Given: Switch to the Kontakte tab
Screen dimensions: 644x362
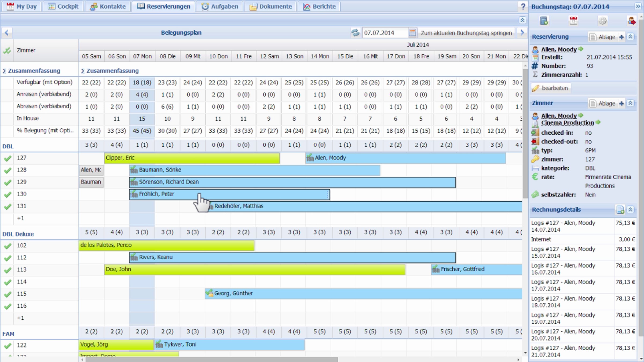Looking at the screenshot, I should 108,6.
